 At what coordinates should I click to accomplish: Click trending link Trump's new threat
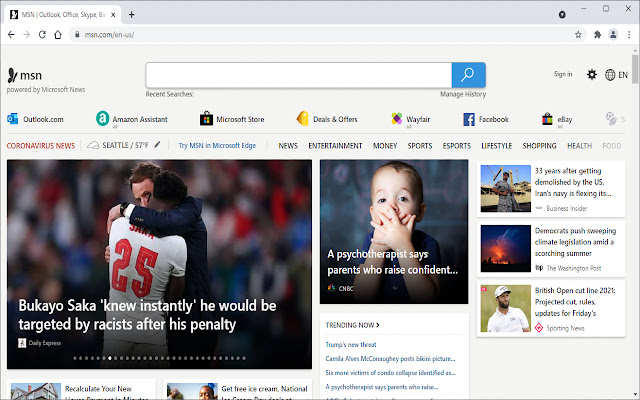[x=351, y=344]
